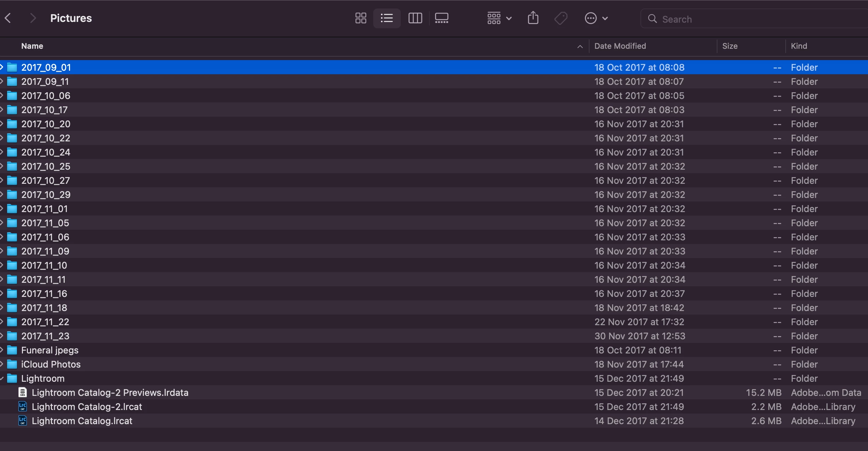
Task: Toggle Name column sort order
Action: tap(32, 46)
